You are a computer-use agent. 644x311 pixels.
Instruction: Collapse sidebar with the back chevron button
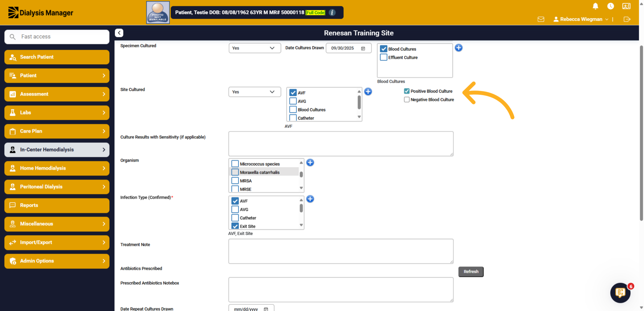pos(119,33)
